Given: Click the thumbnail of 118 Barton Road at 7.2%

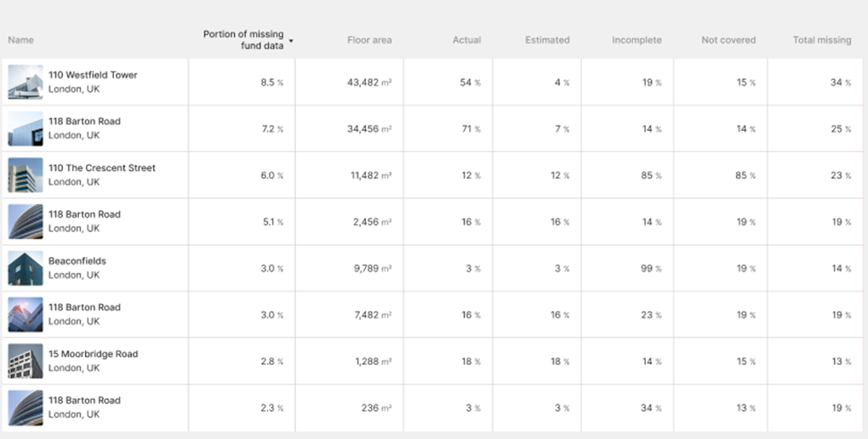Looking at the screenshot, I should 26,128.
